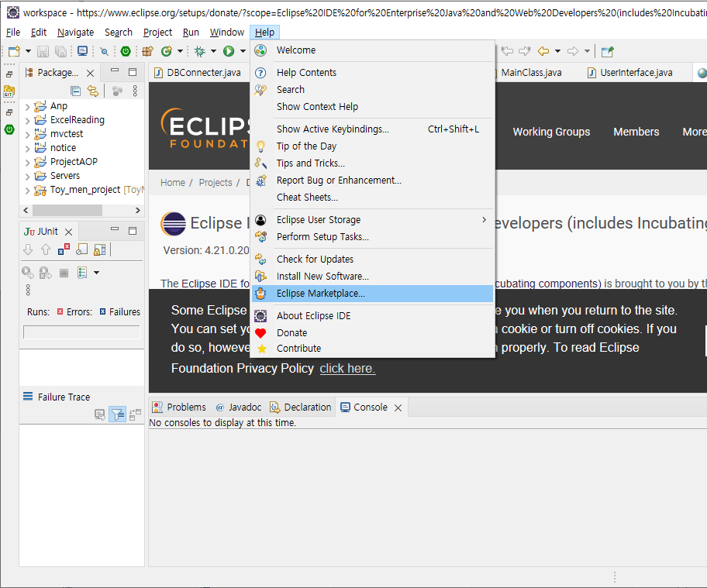The height and width of the screenshot is (588, 707).
Task: Click the green power Boot Dashboard toolbar icon
Action: click(126, 51)
